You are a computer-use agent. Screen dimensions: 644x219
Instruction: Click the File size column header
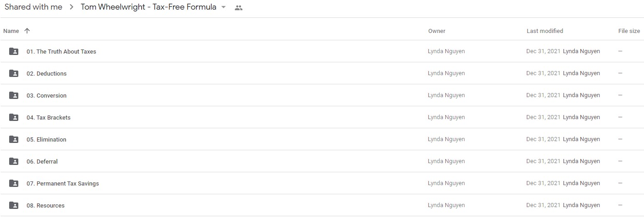coord(629,31)
